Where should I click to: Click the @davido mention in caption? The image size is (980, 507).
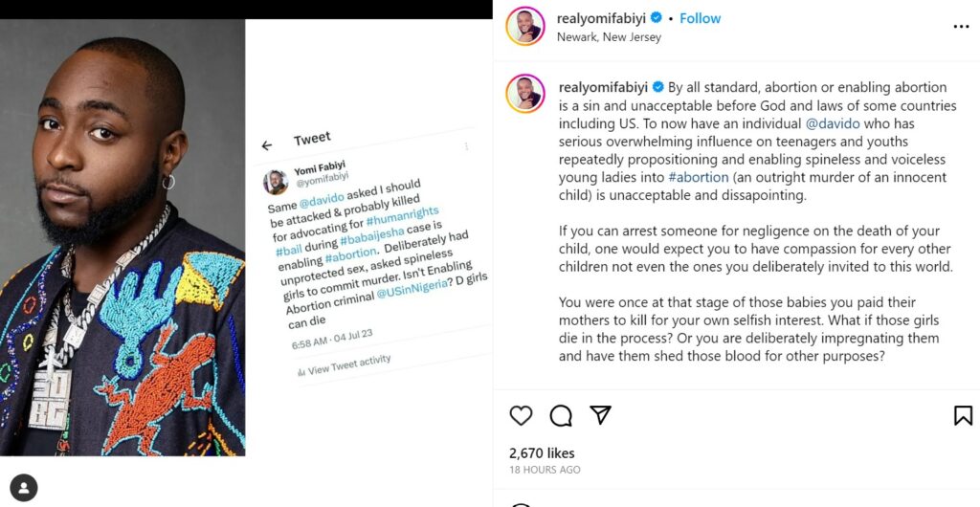coord(833,123)
